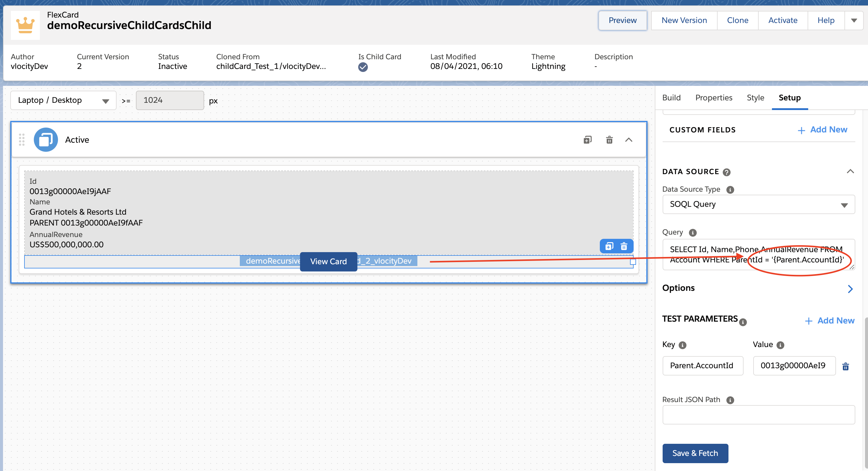The height and width of the screenshot is (471, 868).
Task: Click the Is Child Card checkmark
Action: [x=363, y=67]
